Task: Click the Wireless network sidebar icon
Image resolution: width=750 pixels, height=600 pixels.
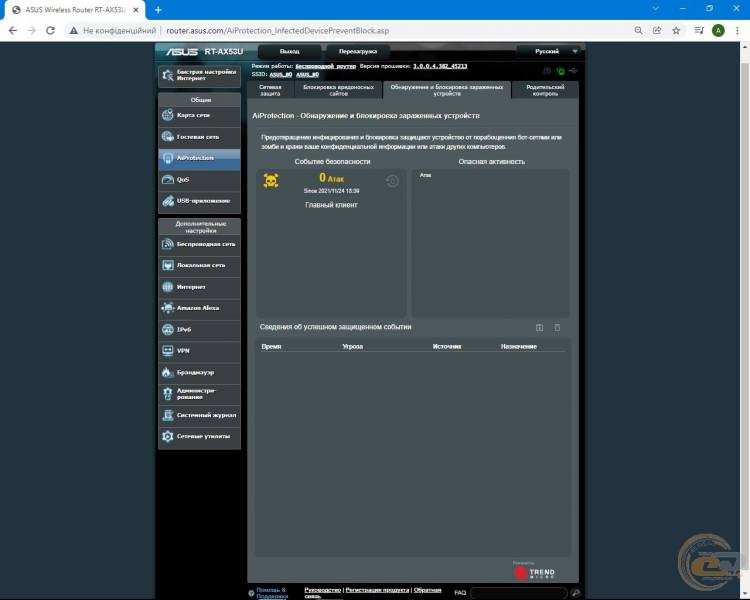Action: (x=167, y=244)
